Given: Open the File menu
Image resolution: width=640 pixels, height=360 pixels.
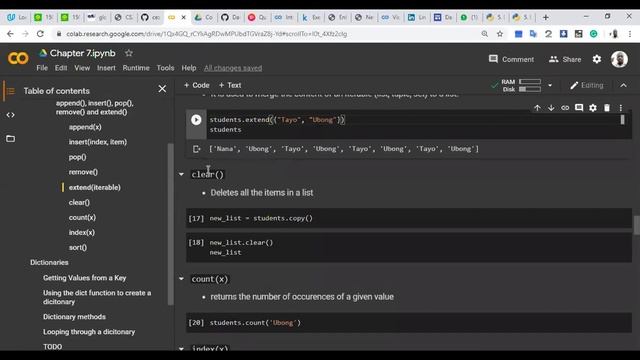Looking at the screenshot, I should coord(42,68).
